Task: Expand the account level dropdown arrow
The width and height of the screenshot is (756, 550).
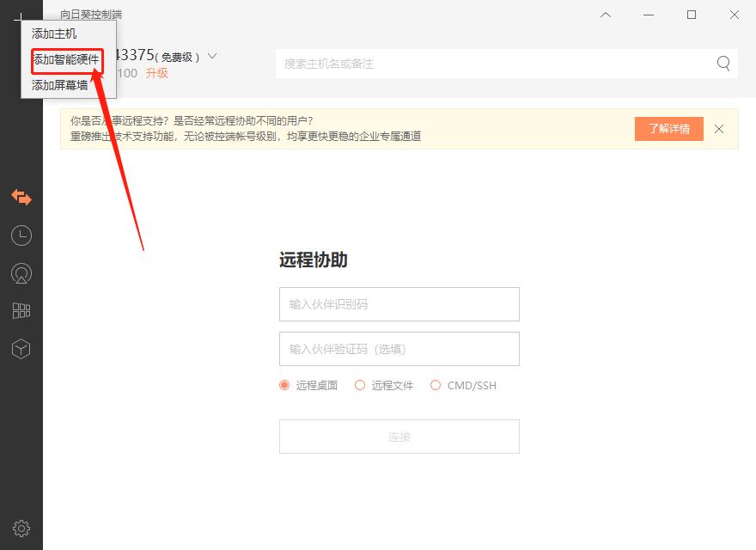Action: point(211,55)
